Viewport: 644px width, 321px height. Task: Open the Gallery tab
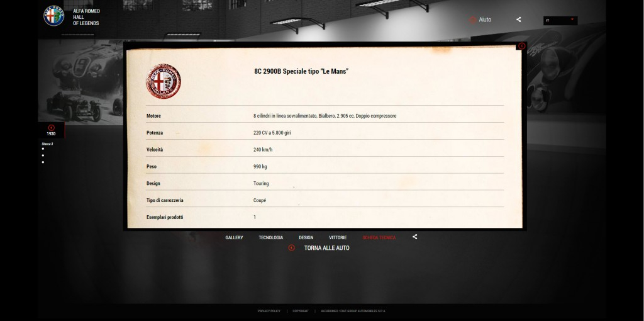234,237
